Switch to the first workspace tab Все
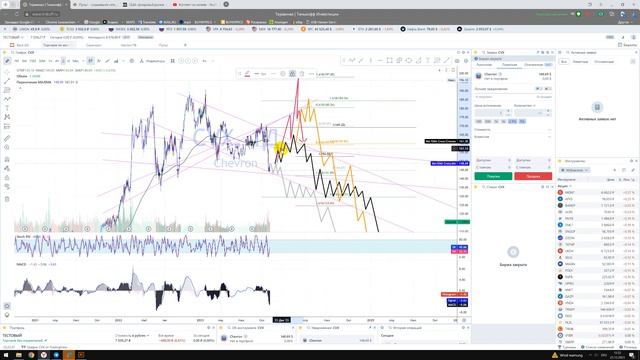The height and width of the screenshot is (360, 640). click(x=20, y=45)
